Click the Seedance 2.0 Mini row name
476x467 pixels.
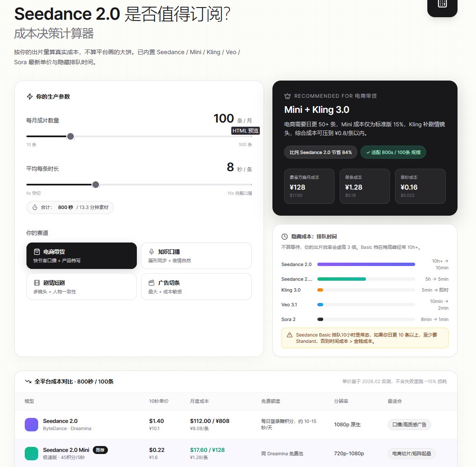(66, 450)
